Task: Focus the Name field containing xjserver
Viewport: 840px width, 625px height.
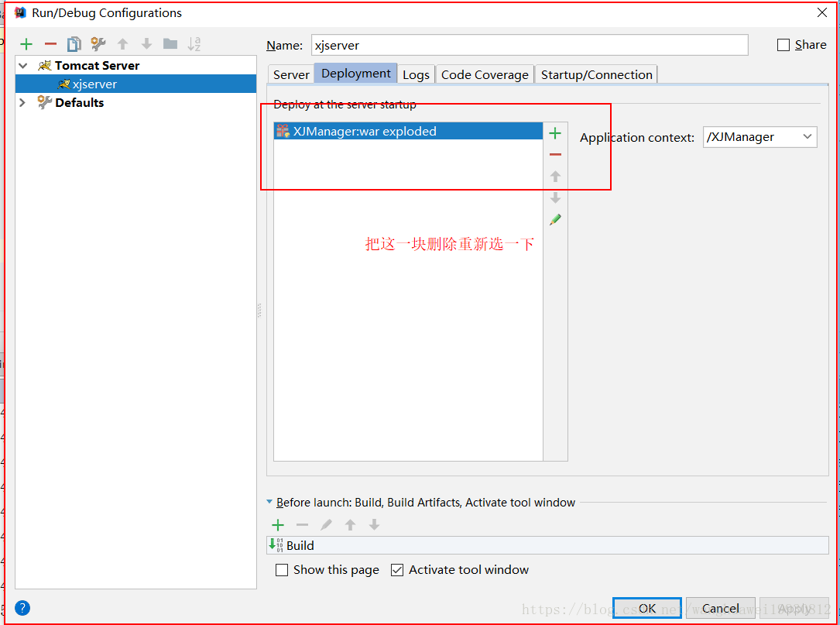Action: coord(530,45)
